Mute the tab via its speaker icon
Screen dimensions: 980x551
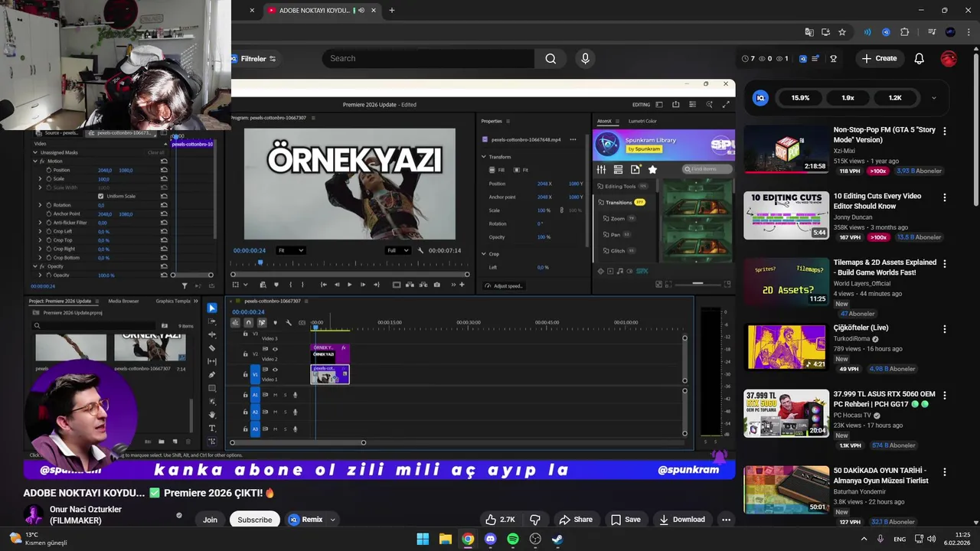[361, 10]
